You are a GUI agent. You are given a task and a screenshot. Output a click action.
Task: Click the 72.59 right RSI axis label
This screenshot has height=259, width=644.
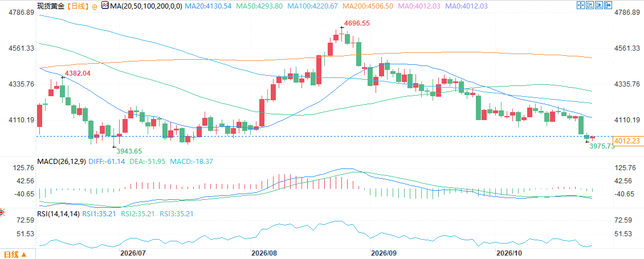point(623,220)
